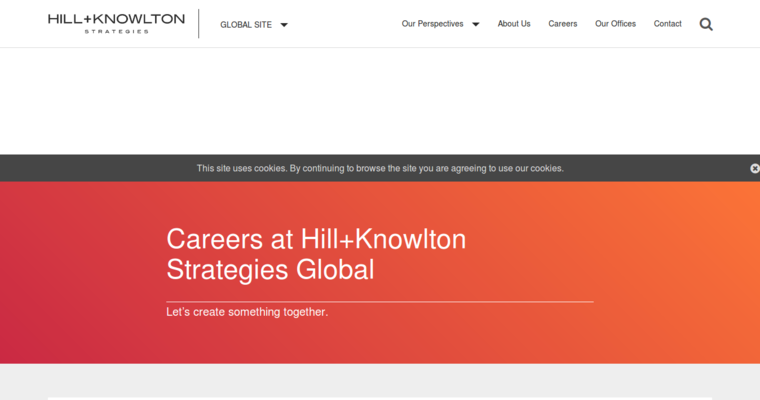
Task: Go to the About Us page
Action: click(x=514, y=24)
